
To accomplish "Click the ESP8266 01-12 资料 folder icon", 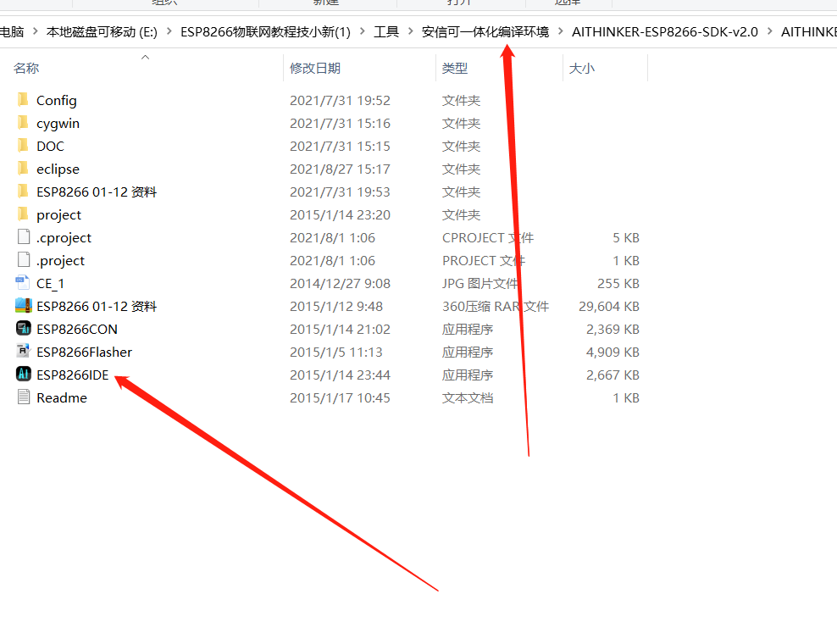I will [23, 192].
